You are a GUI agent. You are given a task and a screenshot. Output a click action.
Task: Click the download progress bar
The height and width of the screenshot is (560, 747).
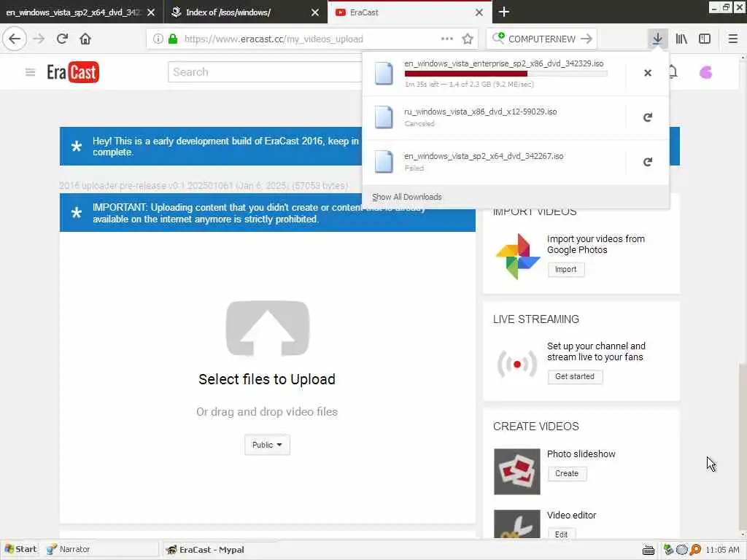coord(506,74)
